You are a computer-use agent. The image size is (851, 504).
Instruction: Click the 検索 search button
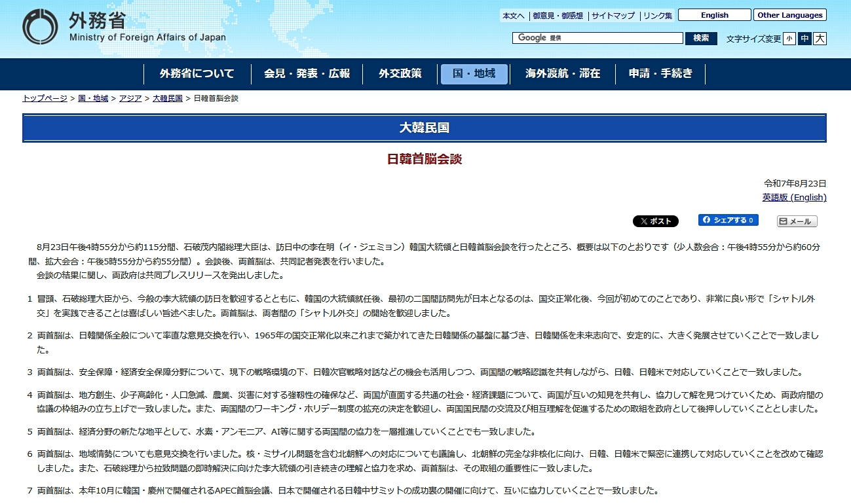(x=701, y=38)
